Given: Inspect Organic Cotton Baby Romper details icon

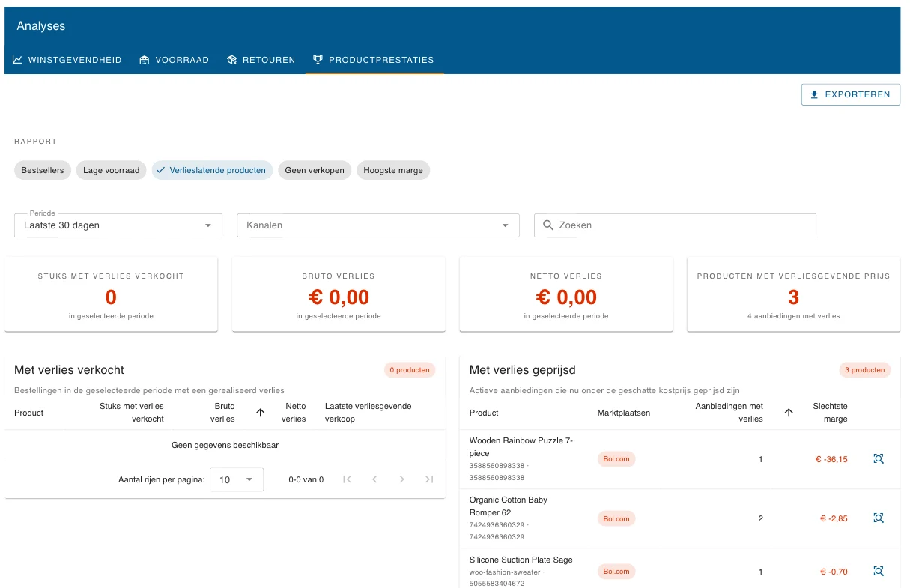Looking at the screenshot, I should tap(879, 518).
